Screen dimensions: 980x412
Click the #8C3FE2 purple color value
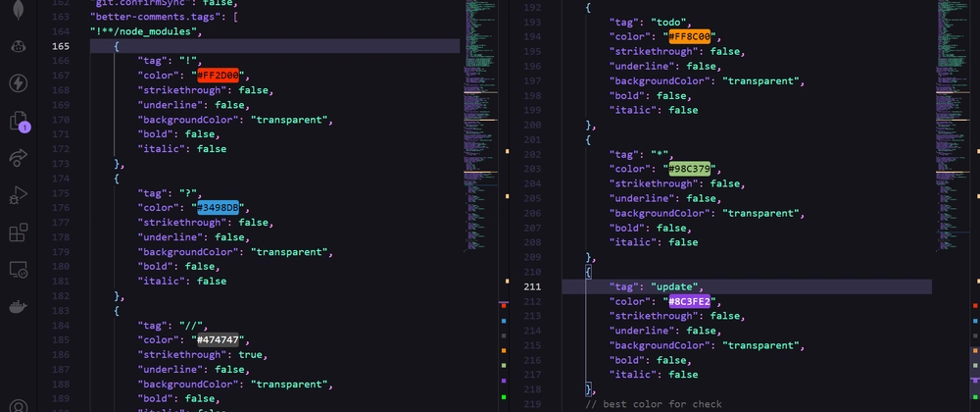click(x=689, y=301)
